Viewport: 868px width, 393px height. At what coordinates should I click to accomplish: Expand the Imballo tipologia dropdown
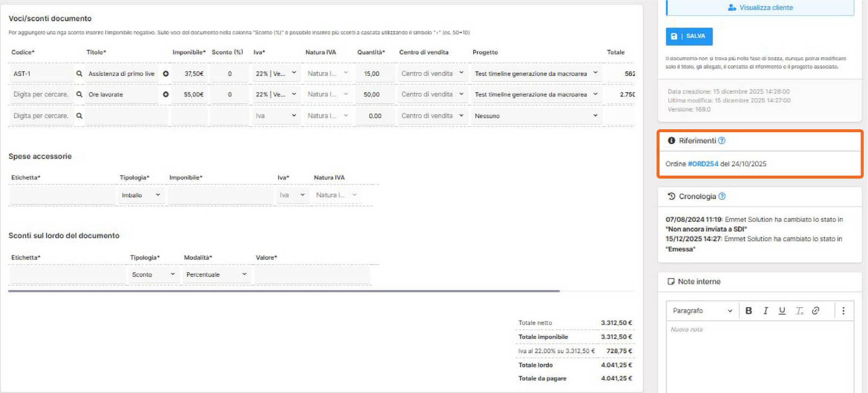pyautogui.click(x=141, y=195)
